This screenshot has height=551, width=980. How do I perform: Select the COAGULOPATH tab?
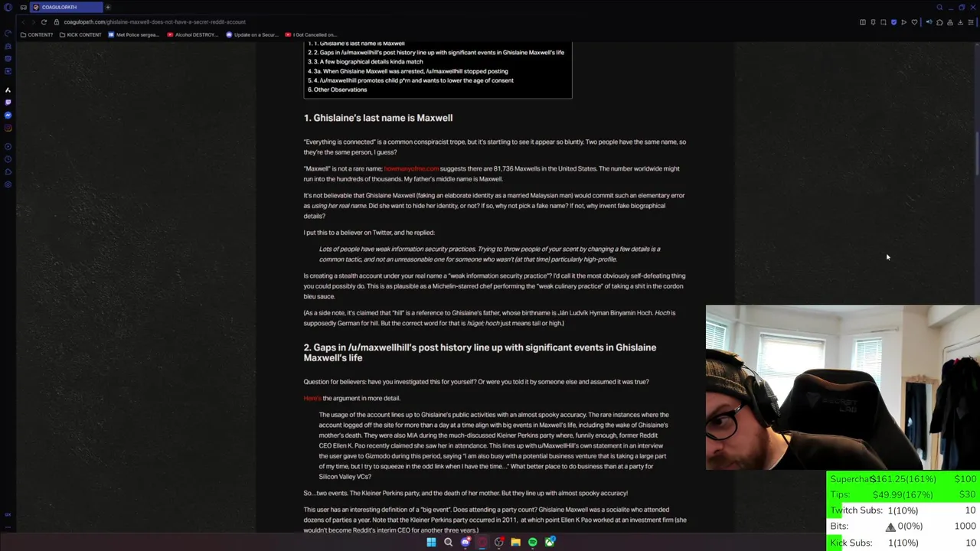(x=65, y=7)
